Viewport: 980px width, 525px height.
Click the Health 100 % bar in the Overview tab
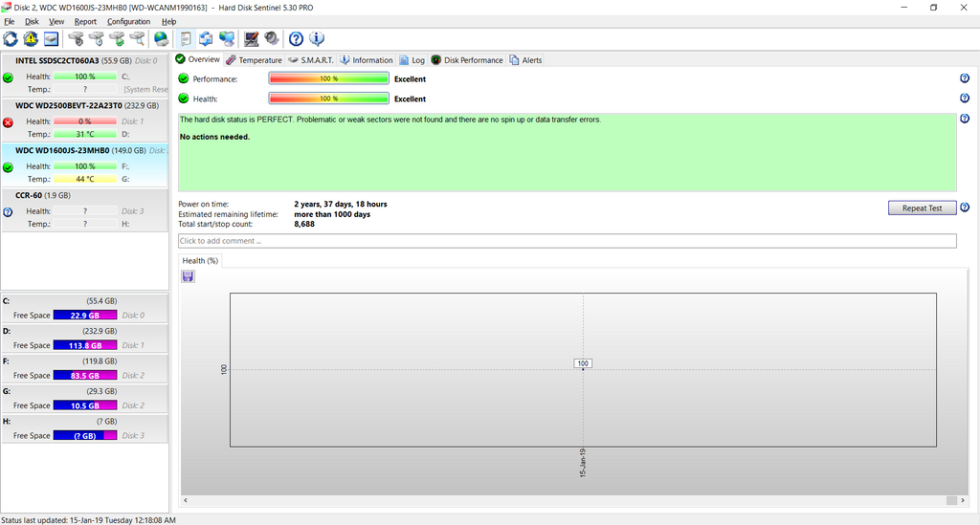(x=329, y=98)
